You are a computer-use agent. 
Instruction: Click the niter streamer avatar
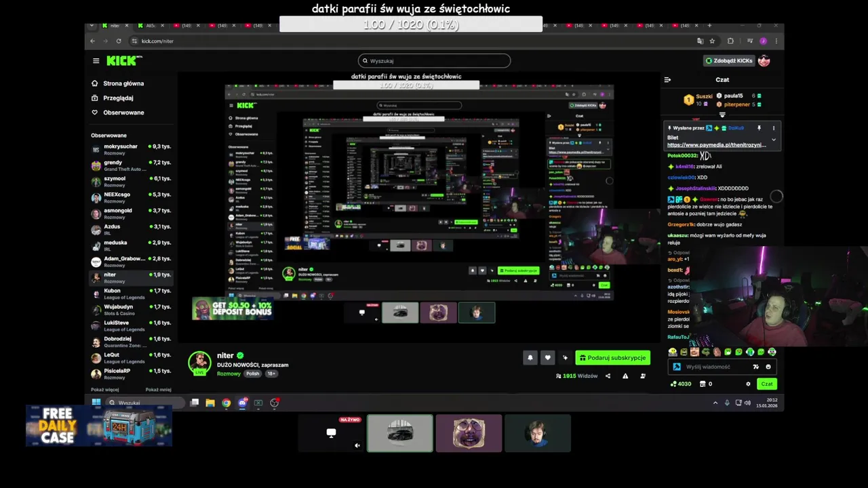(x=199, y=362)
